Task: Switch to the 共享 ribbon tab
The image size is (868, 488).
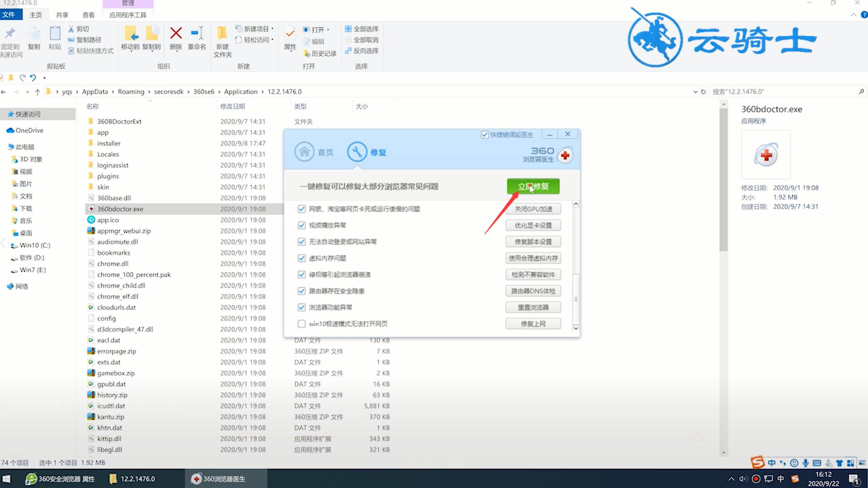Action: click(62, 15)
